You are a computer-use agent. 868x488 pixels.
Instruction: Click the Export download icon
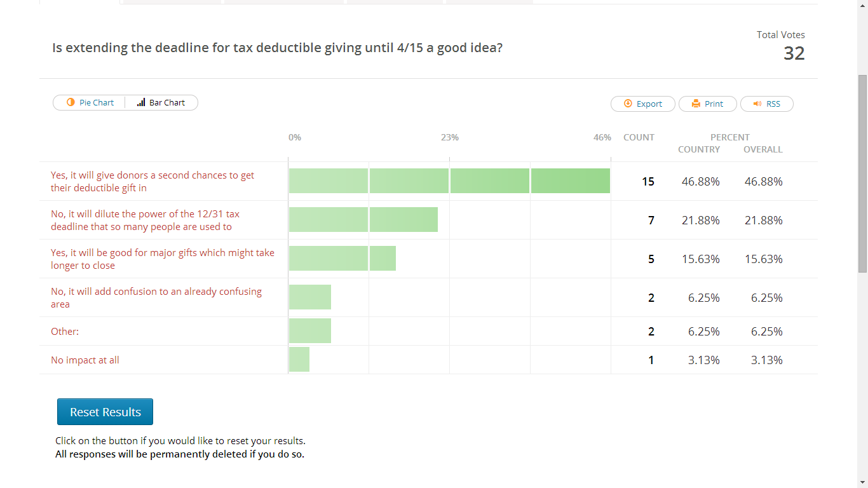click(628, 104)
